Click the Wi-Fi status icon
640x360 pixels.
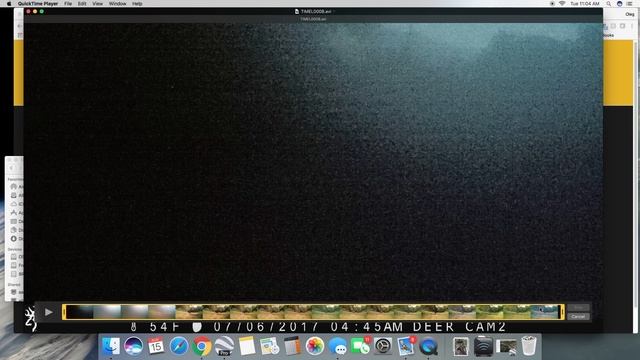click(x=562, y=4)
